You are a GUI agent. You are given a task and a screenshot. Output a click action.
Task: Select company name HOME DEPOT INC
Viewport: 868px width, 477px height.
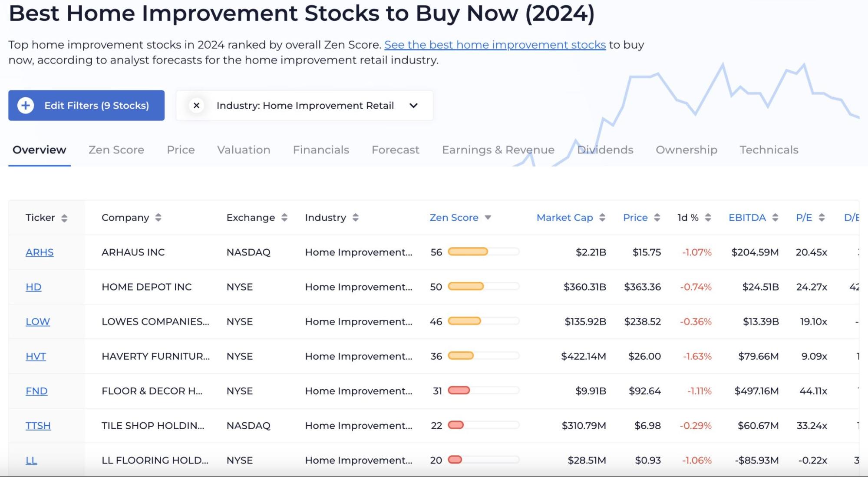point(147,287)
